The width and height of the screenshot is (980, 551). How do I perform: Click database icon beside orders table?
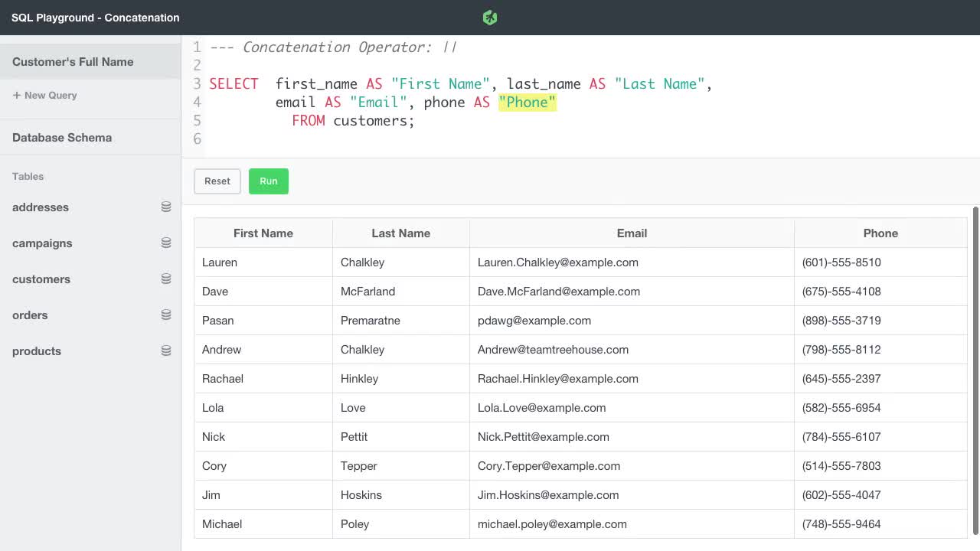tap(166, 315)
